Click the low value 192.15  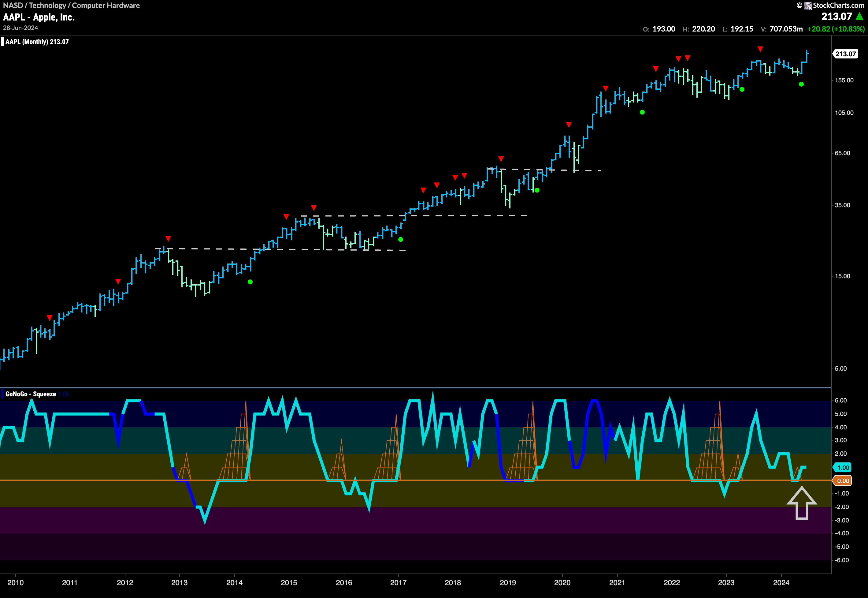click(742, 29)
